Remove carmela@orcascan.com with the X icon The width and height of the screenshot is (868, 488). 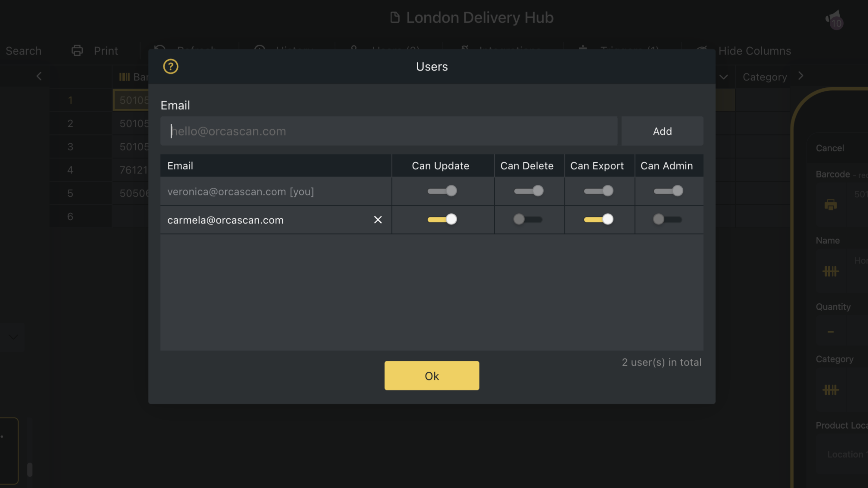coord(378,220)
